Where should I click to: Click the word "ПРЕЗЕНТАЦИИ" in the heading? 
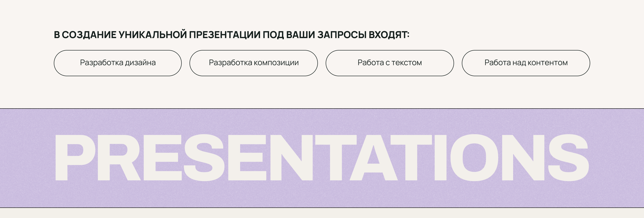pos(224,35)
